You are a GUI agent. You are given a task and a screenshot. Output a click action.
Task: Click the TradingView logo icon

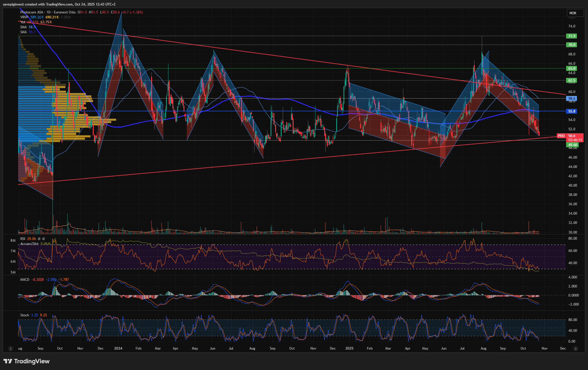(8, 361)
